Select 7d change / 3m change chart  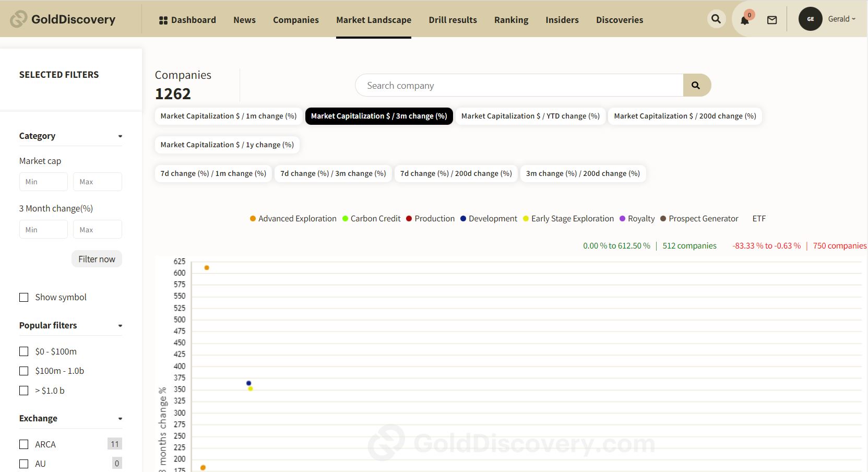tap(333, 173)
